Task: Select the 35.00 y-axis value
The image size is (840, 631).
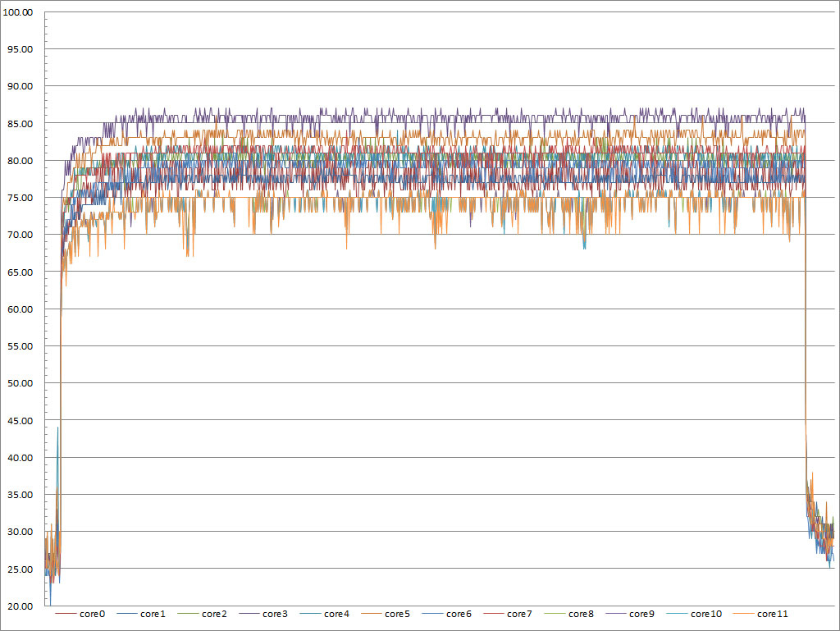Action: 20,495
